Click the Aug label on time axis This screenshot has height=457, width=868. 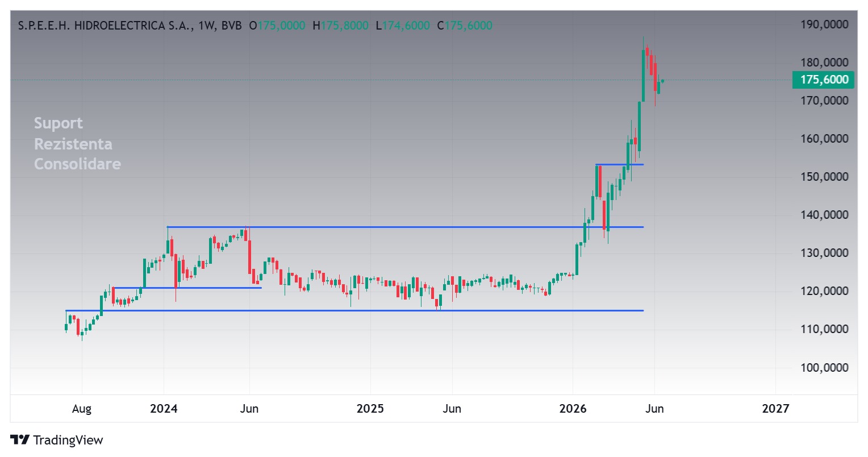(82, 409)
